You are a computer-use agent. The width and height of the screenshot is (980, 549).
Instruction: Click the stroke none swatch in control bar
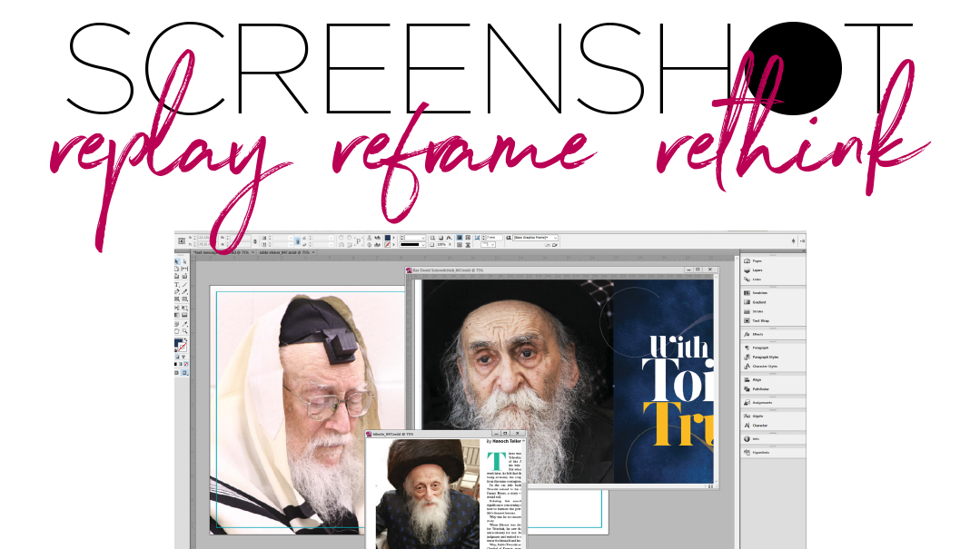point(388,244)
